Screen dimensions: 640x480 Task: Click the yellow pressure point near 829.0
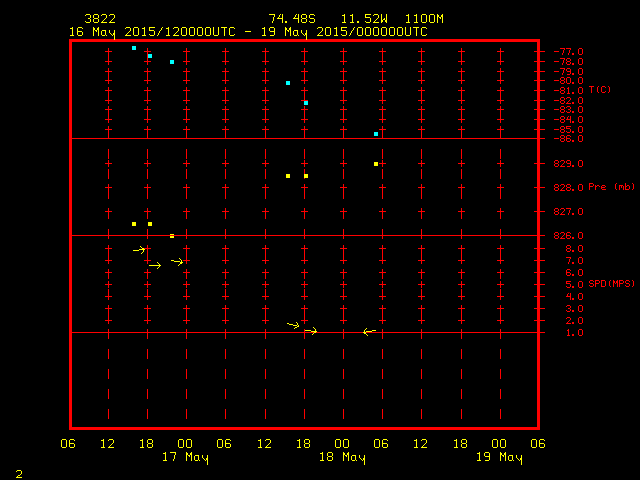[x=376, y=164]
